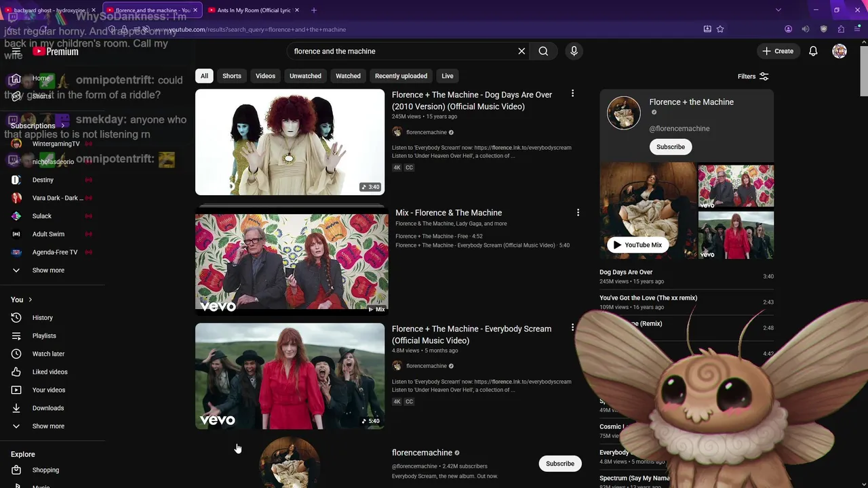Select the Live filter chip

448,76
